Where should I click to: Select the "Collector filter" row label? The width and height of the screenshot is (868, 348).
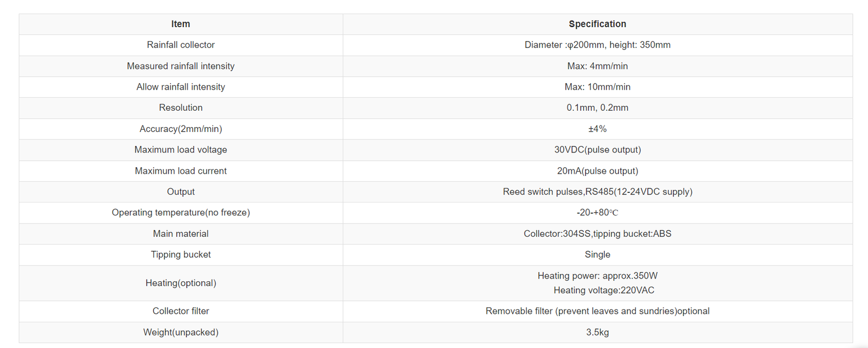(x=181, y=311)
